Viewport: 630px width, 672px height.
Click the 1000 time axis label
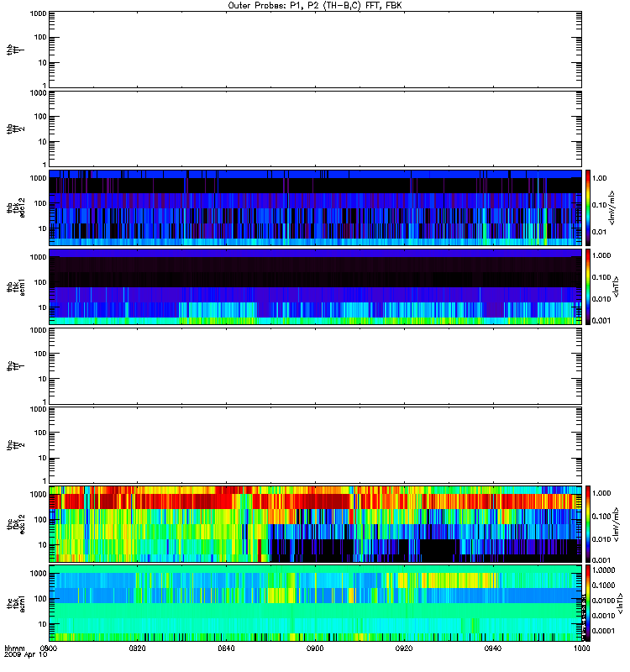581,648
